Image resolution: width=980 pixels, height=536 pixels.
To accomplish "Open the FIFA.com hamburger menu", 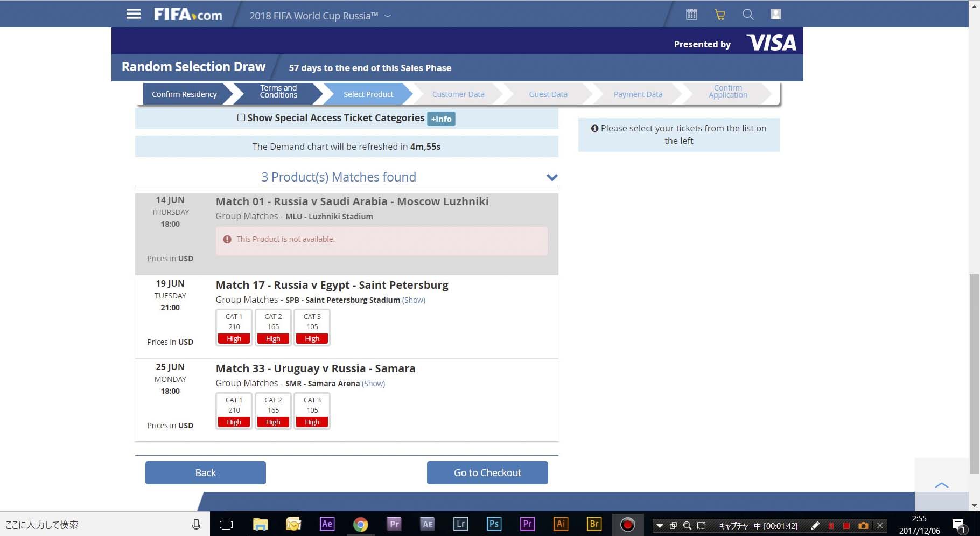I will pos(134,14).
